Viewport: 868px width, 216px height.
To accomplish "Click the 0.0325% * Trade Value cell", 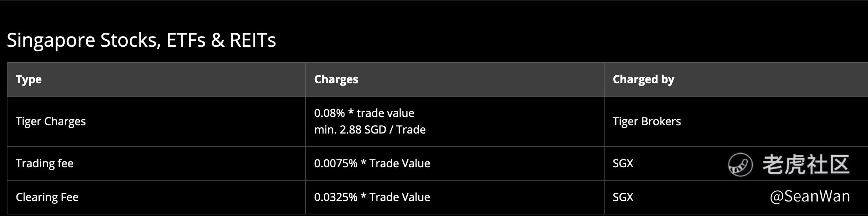I will tap(372, 197).
